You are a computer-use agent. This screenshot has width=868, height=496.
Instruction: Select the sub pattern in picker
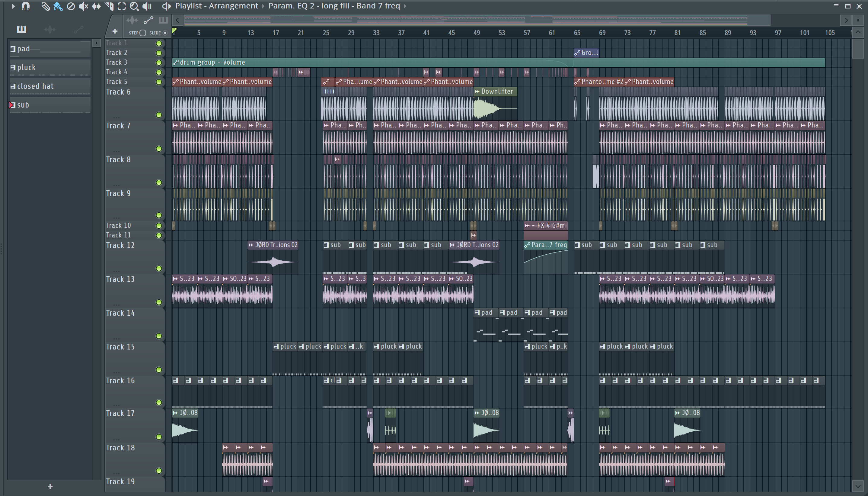pos(50,105)
